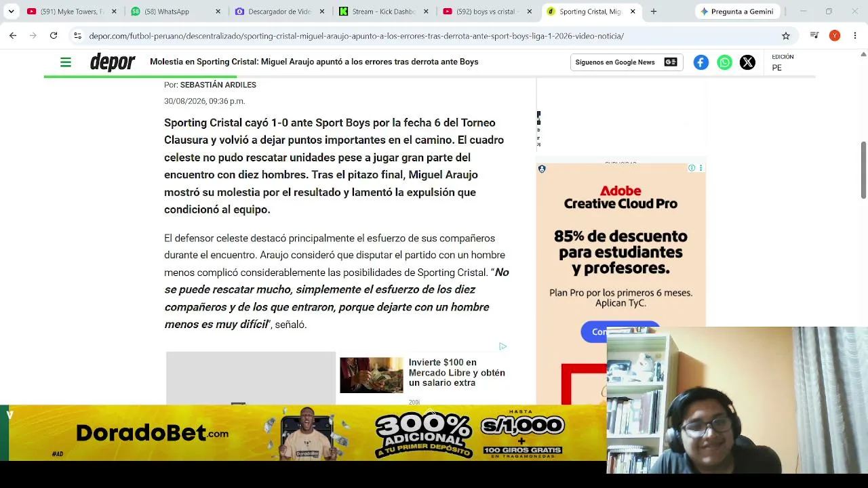Go to the depor homepage logo
Screen dimensions: 868x488
113,62
